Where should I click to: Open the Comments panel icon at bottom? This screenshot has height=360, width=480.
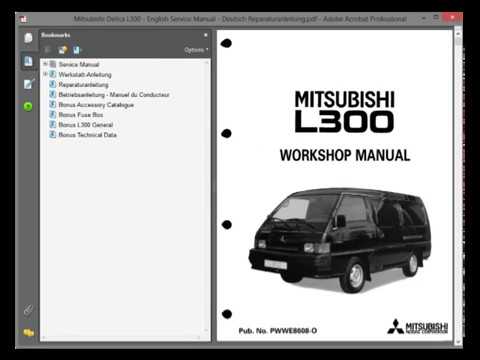[x=29, y=333]
